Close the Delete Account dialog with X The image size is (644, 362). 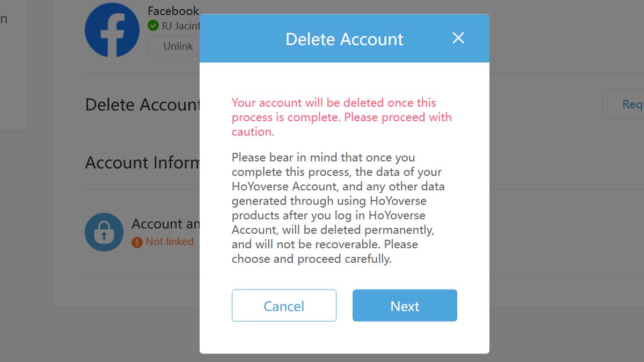point(458,38)
